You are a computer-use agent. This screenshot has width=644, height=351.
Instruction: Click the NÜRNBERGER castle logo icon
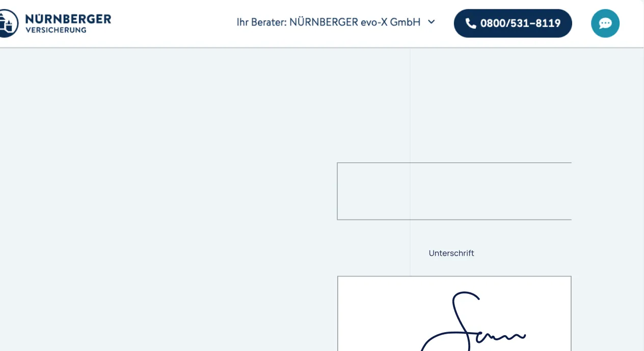click(7, 23)
